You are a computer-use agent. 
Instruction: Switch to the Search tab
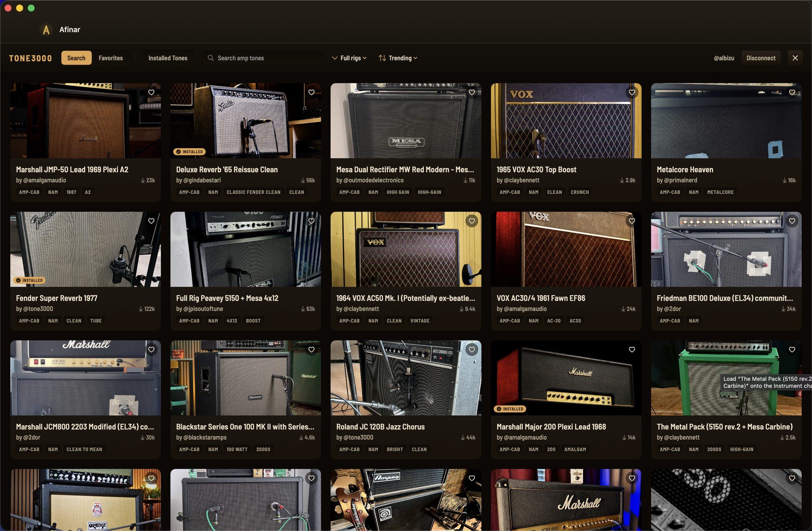76,58
